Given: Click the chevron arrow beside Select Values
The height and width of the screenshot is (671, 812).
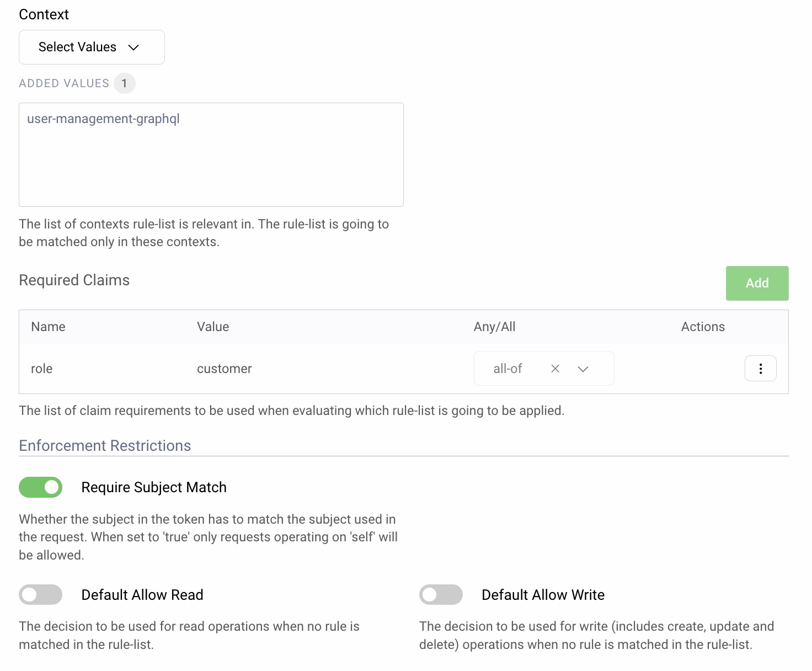Looking at the screenshot, I should pyautogui.click(x=133, y=47).
